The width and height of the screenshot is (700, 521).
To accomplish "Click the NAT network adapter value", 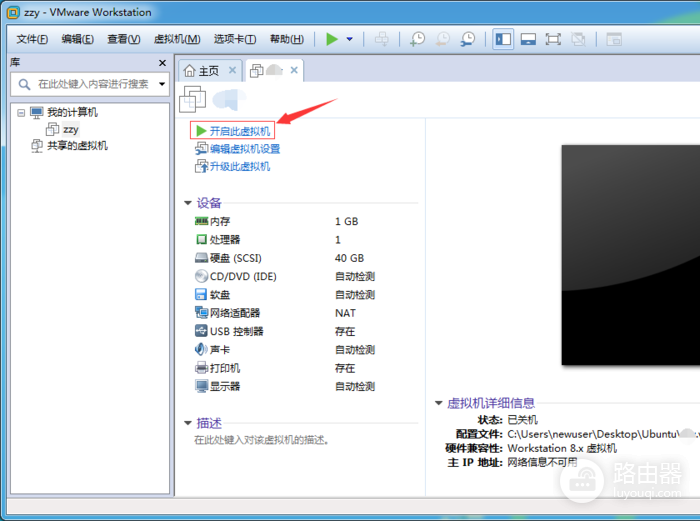I will click(346, 313).
